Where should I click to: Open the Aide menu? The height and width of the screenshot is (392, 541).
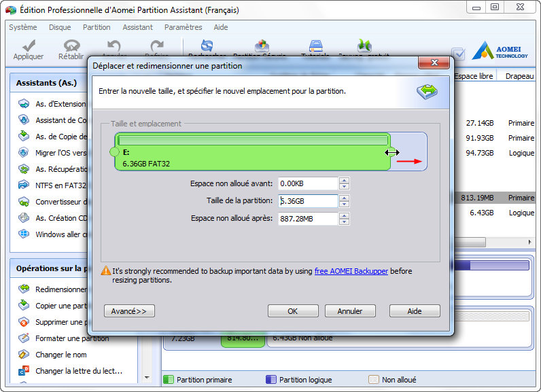coord(221,27)
